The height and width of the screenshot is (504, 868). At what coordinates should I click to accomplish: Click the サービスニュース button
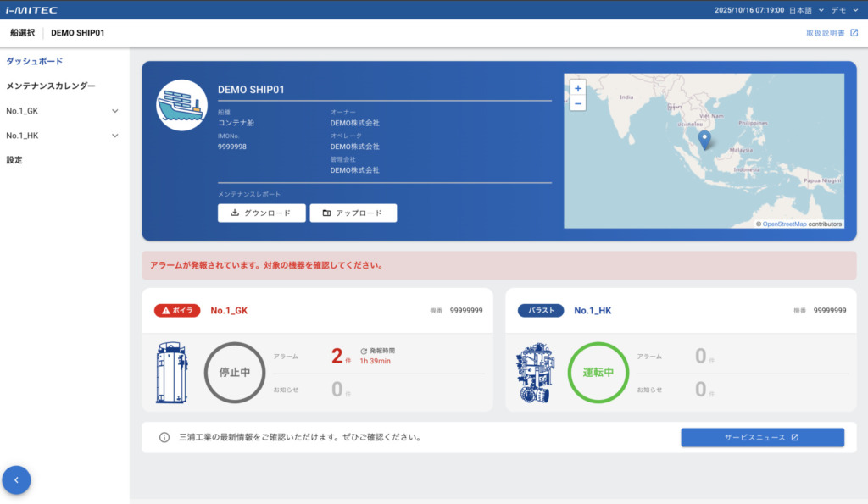[x=762, y=438]
